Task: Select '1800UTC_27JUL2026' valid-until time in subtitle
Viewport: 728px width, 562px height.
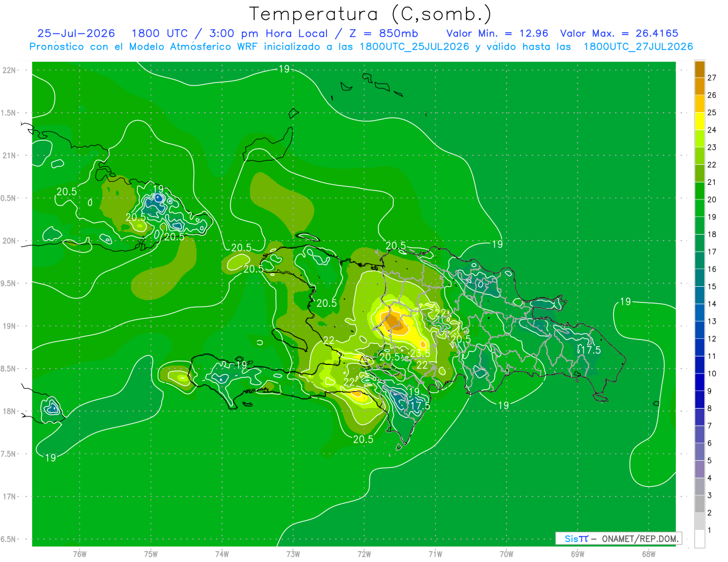Action: [x=638, y=47]
